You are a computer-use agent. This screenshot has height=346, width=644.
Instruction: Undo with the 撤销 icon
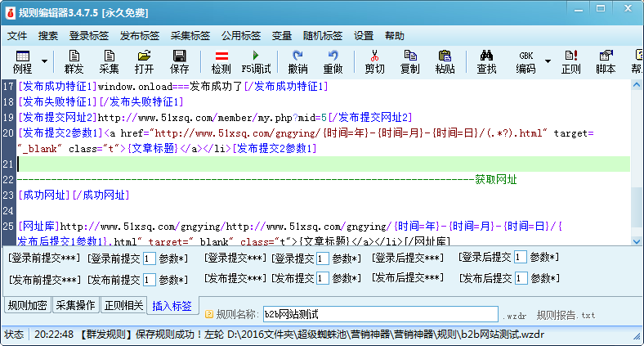pos(297,61)
